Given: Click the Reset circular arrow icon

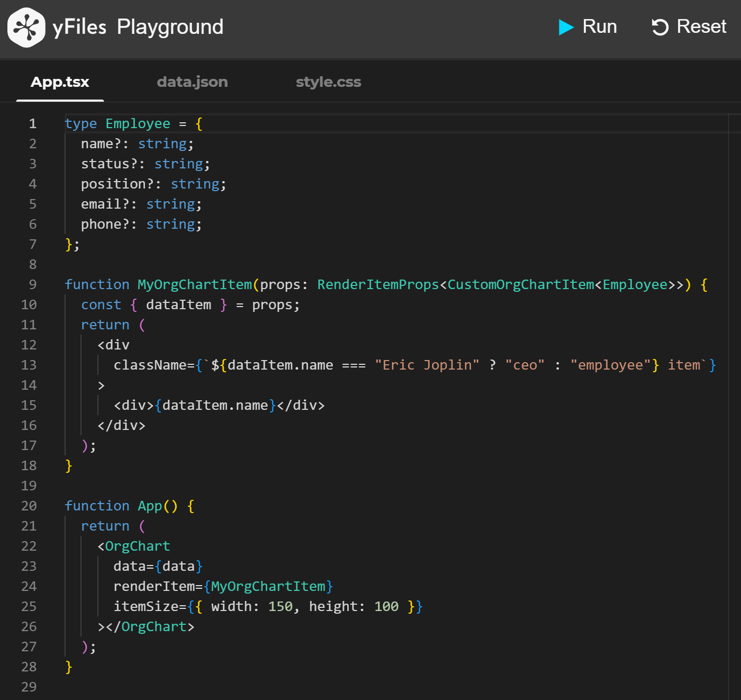Looking at the screenshot, I should pyautogui.click(x=660, y=27).
